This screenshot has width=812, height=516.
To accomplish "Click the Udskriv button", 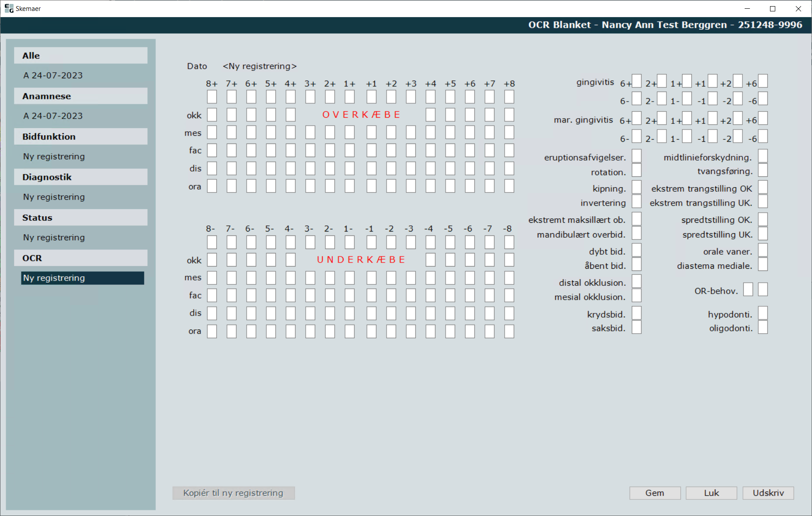I will 768,493.
